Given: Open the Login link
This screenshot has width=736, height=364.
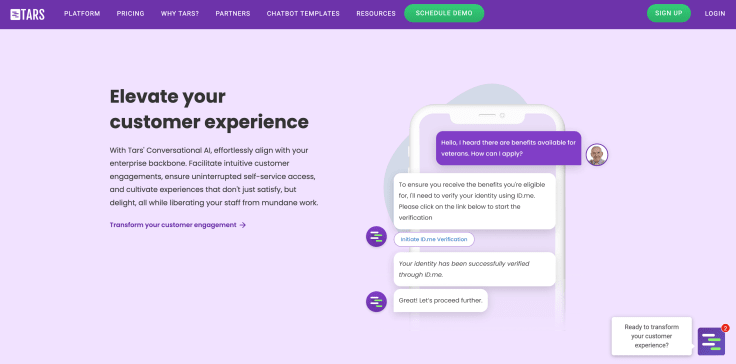Looking at the screenshot, I should tap(714, 14).
